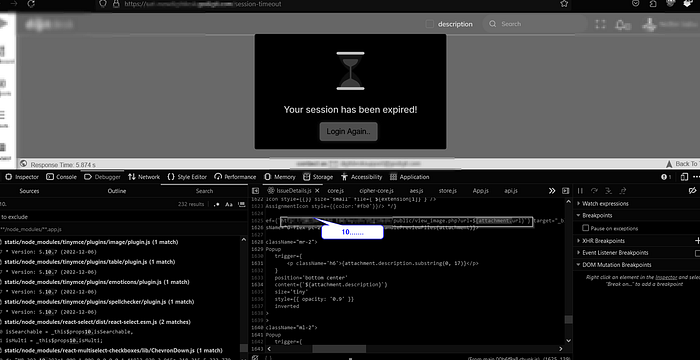Open the Inspector devtools tab

pos(22,177)
